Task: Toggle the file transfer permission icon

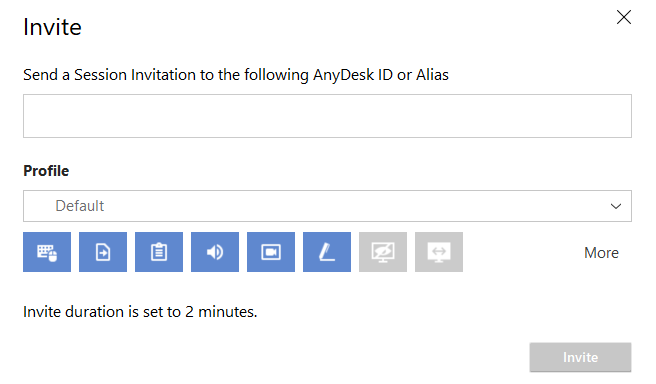Action: click(103, 252)
